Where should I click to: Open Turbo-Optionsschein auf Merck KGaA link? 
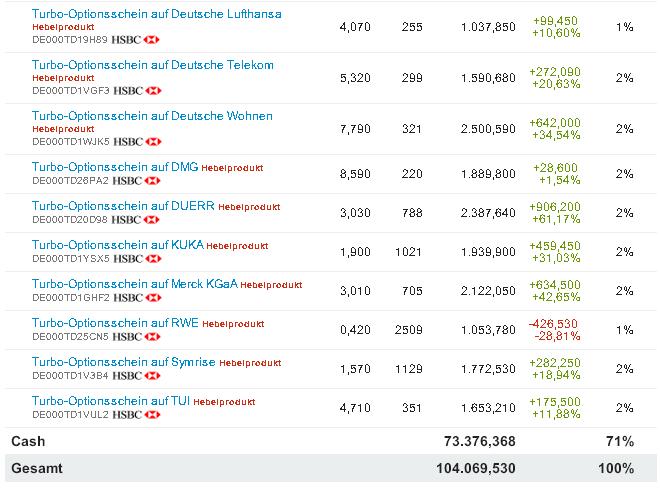tap(135, 284)
